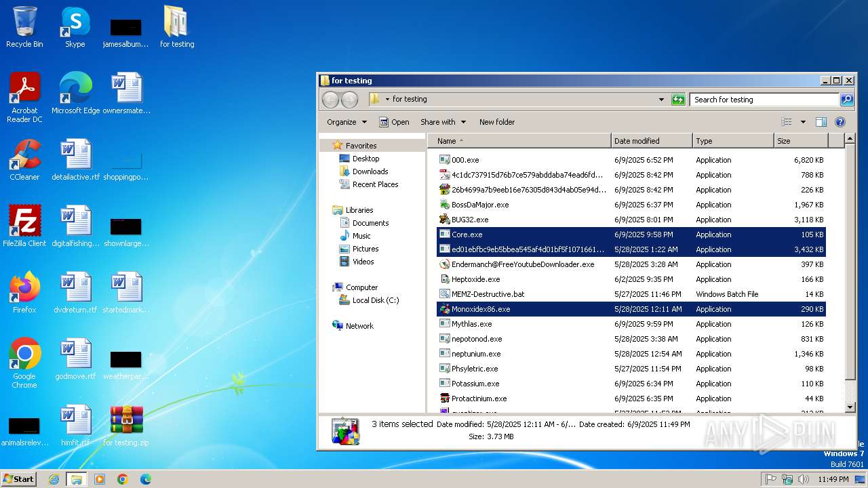Click the Open toolbar button

(x=394, y=122)
